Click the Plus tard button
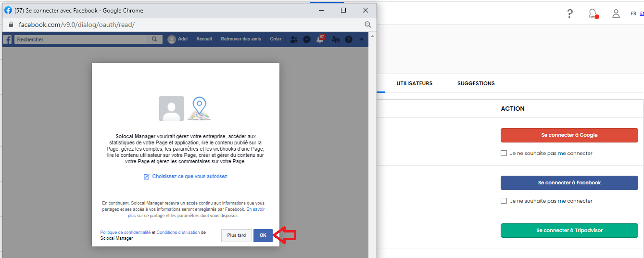Image resolution: width=644 pixels, height=258 pixels. coord(237,235)
